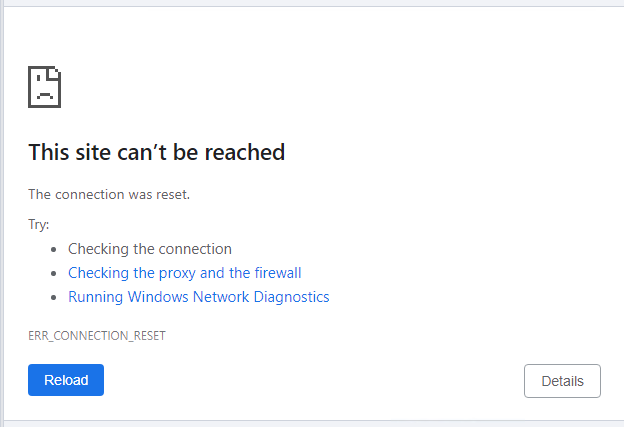Click the 'This site can't be reached' heading
The height and width of the screenshot is (427, 624).
[x=157, y=152]
